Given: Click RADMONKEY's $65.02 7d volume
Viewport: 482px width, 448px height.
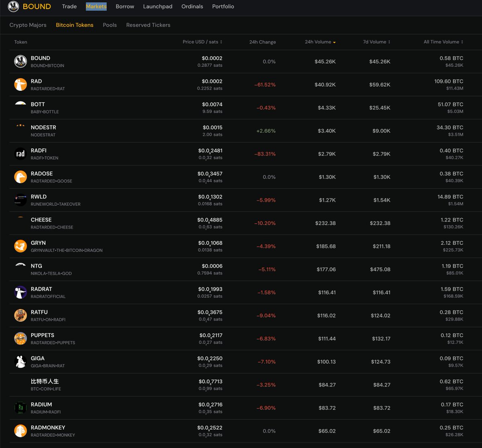Looking at the screenshot, I should [382, 431].
